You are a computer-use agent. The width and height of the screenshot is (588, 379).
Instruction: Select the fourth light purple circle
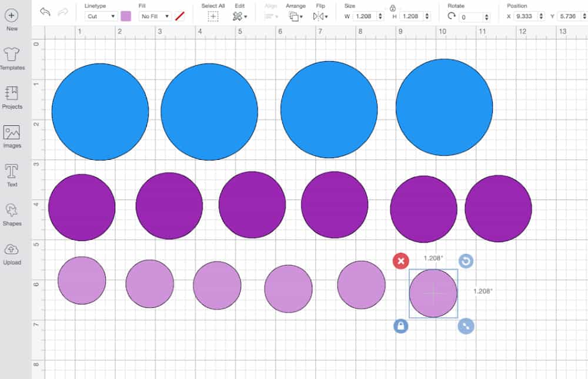click(288, 289)
